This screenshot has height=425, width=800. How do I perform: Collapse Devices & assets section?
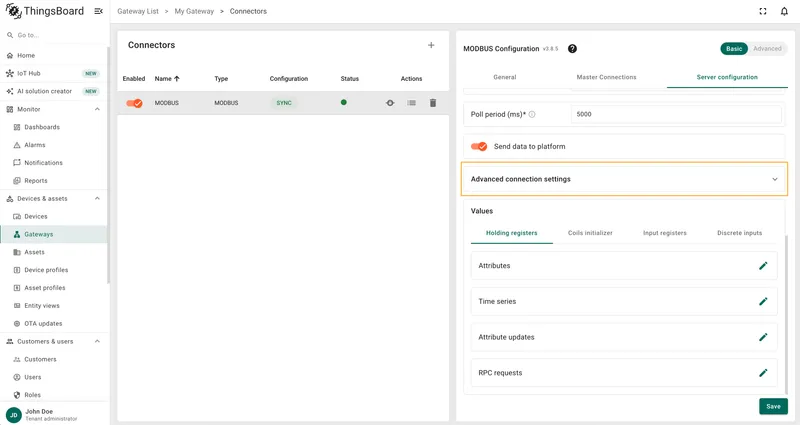97,198
